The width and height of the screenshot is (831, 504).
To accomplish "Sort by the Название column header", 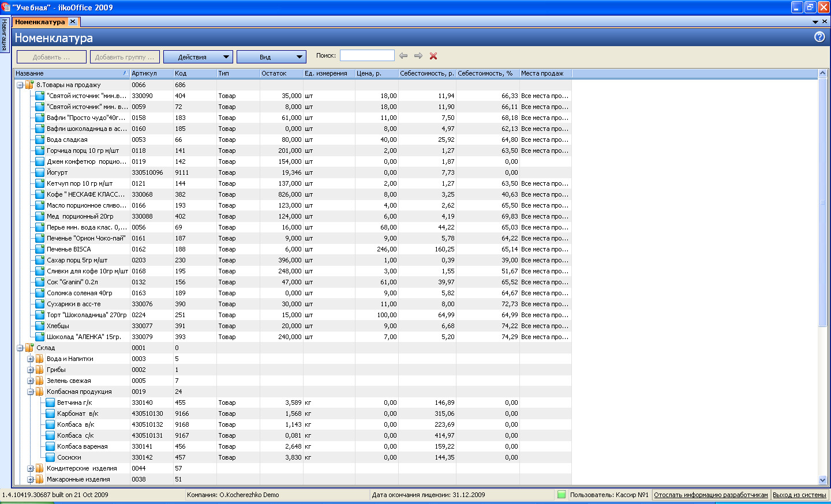I will (x=72, y=73).
